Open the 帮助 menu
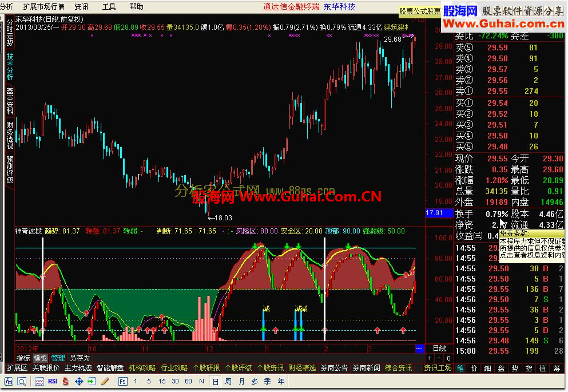 [x=136, y=6]
